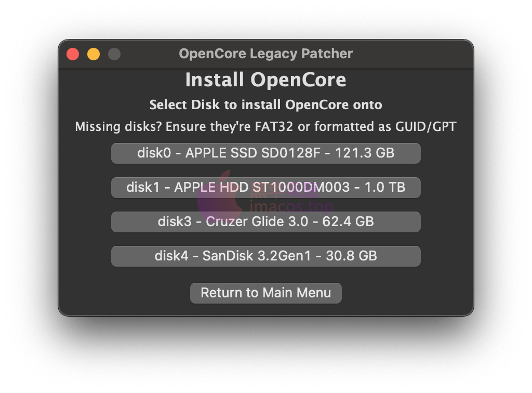Viewport: 532px width, 393px height.
Task: Minimize the window with the yellow button
Action: coord(94,54)
